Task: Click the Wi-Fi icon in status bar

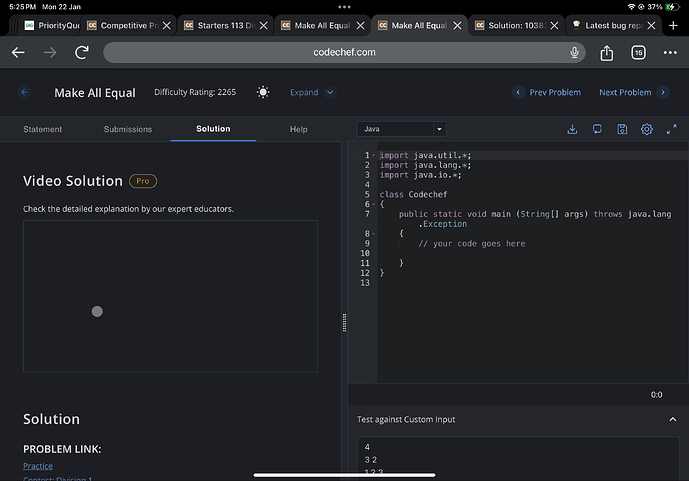Action: 631,7
